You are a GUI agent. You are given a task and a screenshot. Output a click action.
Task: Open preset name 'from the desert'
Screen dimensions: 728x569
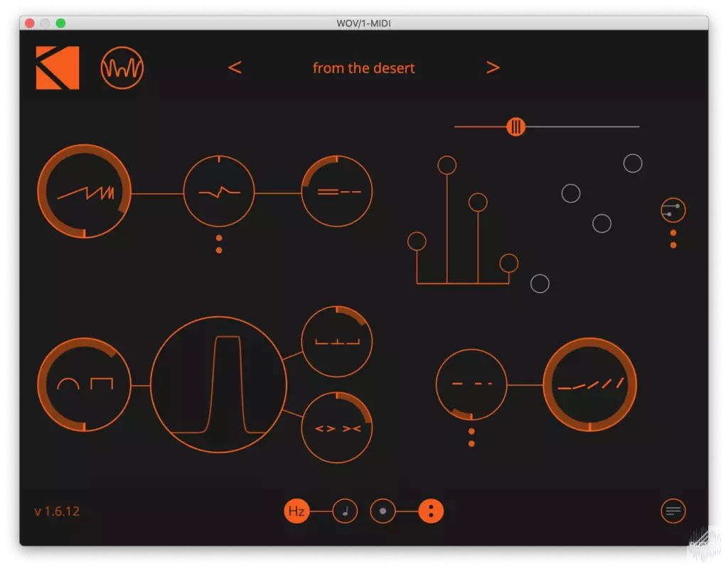[x=363, y=68]
